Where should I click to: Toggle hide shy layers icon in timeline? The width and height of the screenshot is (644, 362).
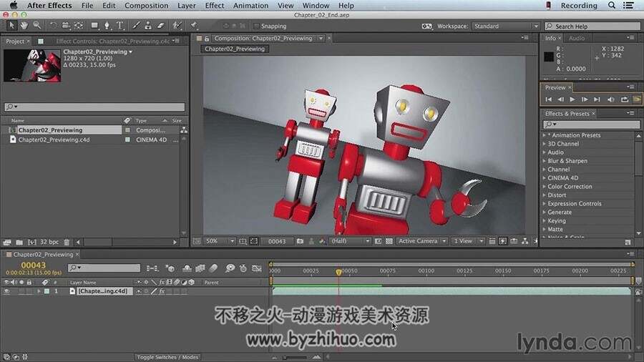[187, 268]
